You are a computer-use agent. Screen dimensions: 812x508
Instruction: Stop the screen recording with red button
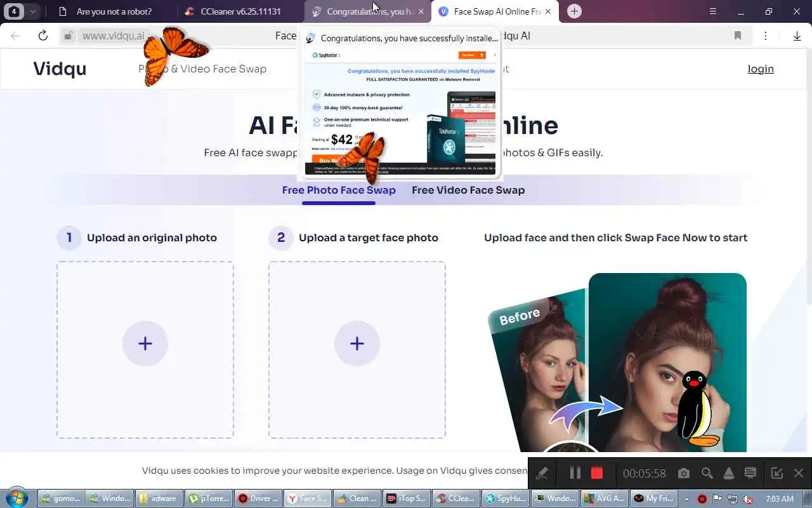point(597,473)
